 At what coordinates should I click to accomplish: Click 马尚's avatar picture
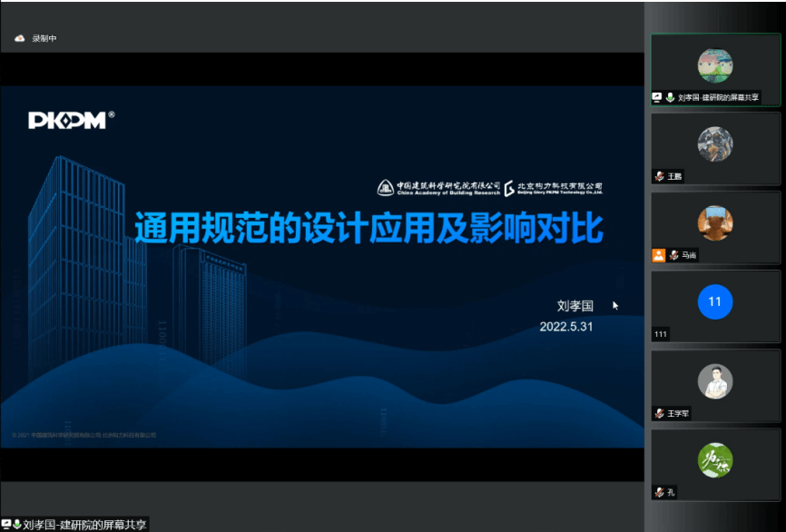[714, 223]
